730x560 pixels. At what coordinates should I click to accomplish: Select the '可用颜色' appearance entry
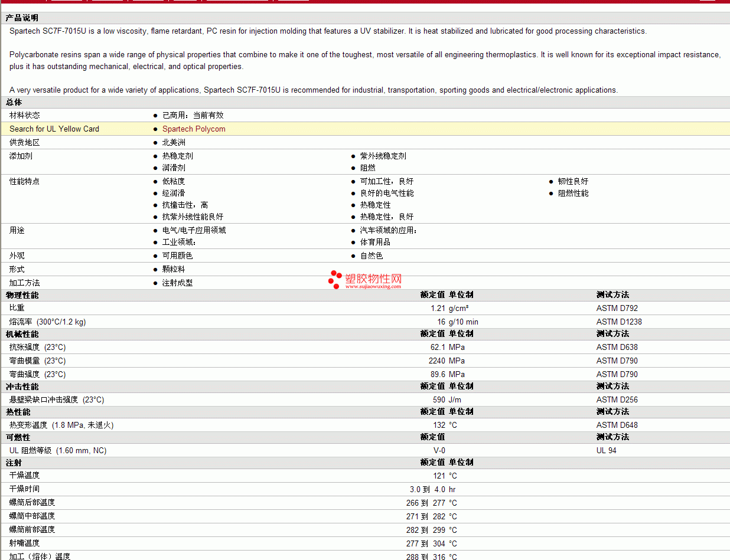point(178,256)
